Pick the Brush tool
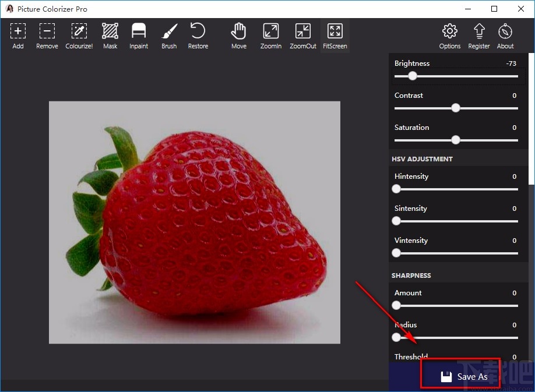This screenshot has width=535, height=392. (x=169, y=36)
